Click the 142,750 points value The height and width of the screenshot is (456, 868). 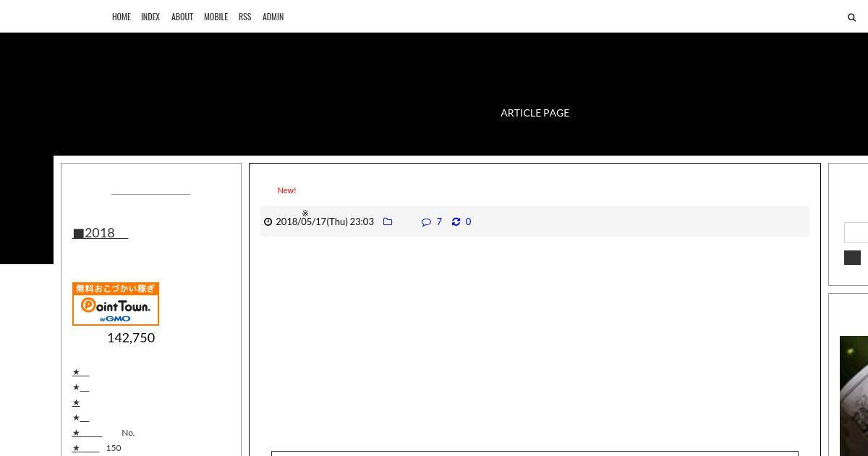coord(131,337)
